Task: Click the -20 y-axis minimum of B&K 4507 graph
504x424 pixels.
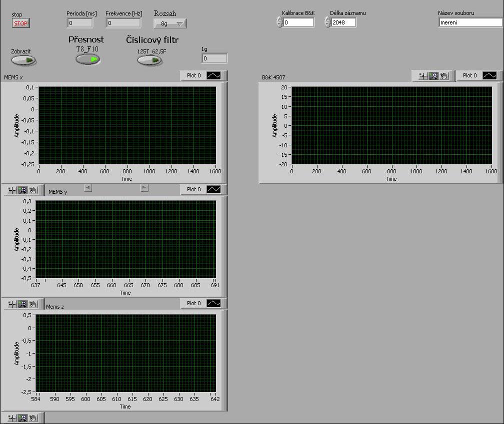Action: pyautogui.click(x=283, y=164)
